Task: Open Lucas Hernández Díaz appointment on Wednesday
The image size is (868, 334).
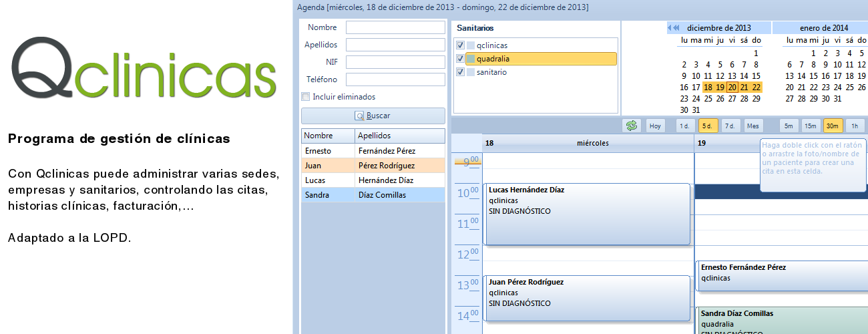Action: (x=586, y=214)
